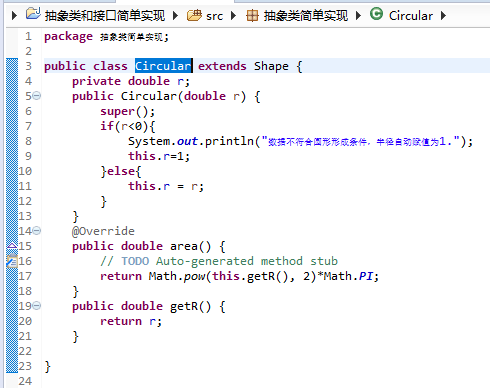Click the getR() method declaration on line 19

[x=148, y=306]
